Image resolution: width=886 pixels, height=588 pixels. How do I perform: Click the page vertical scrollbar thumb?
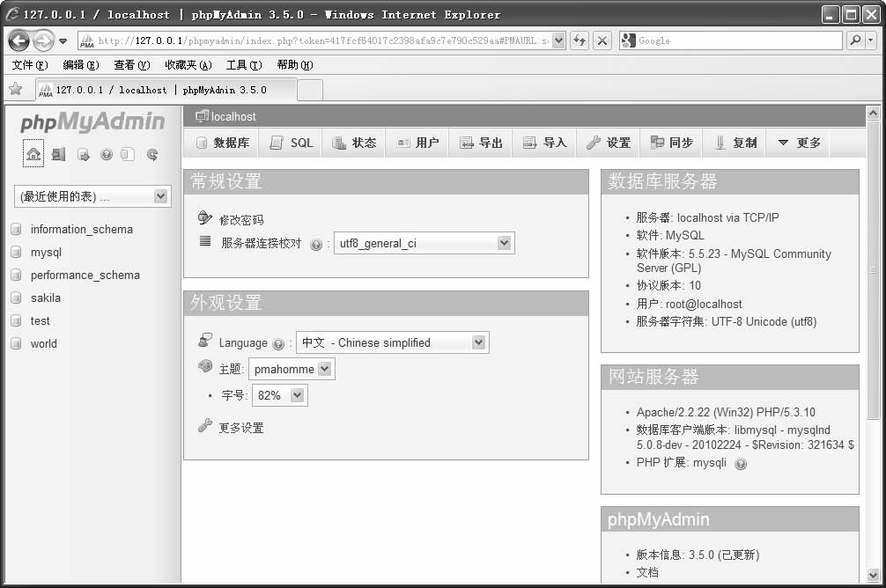(873, 270)
